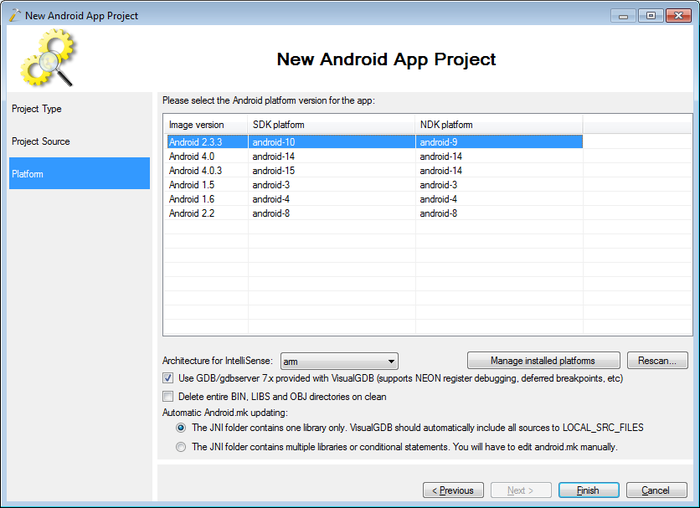Viewport: 700px width, 508px height.
Task: Sort by NDK platform column header
Action: [x=499, y=125]
